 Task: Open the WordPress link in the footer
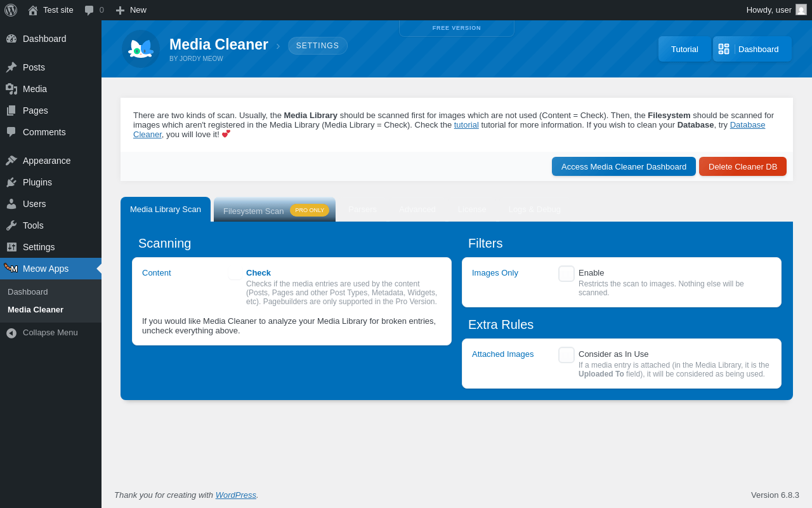[236, 495]
